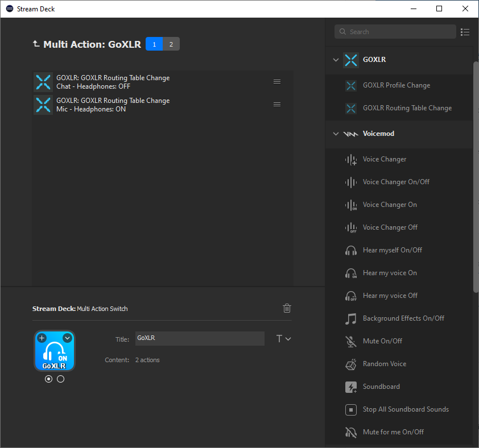479x448 pixels.
Task: Collapse the GOXLR category
Action: [x=336, y=60]
